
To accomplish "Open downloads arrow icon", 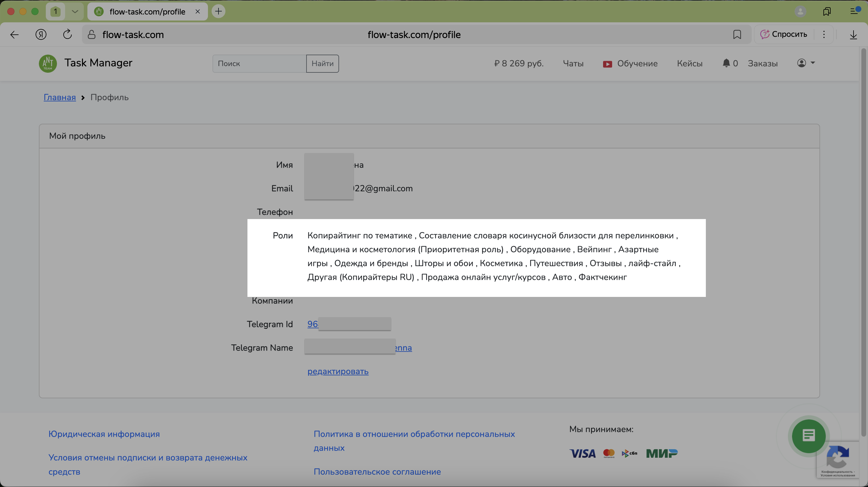I will pos(853,34).
